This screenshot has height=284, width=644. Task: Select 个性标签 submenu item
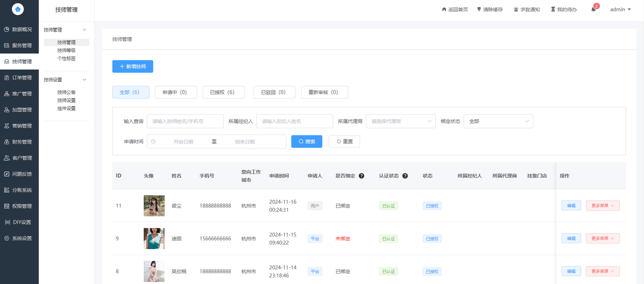tap(67, 59)
